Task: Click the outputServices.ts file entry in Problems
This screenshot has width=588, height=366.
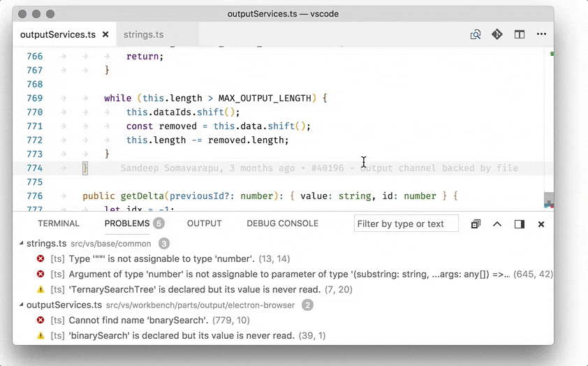Action: click(64, 305)
